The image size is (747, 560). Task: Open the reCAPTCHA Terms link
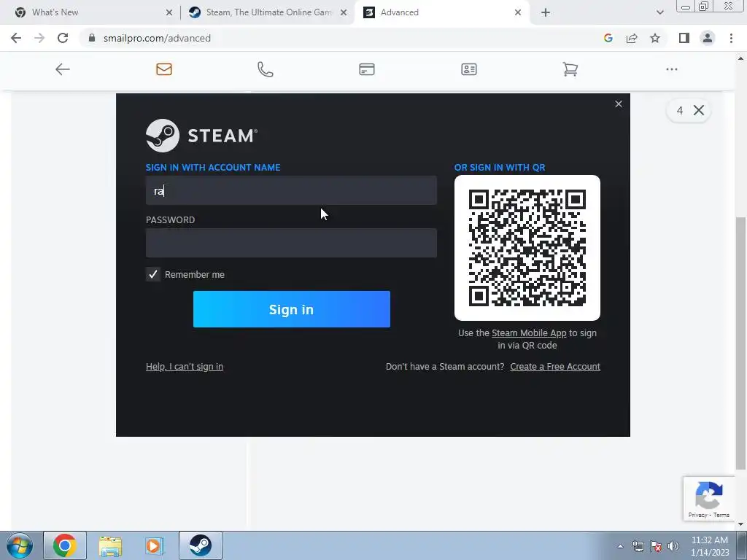[x=721, y=515]
